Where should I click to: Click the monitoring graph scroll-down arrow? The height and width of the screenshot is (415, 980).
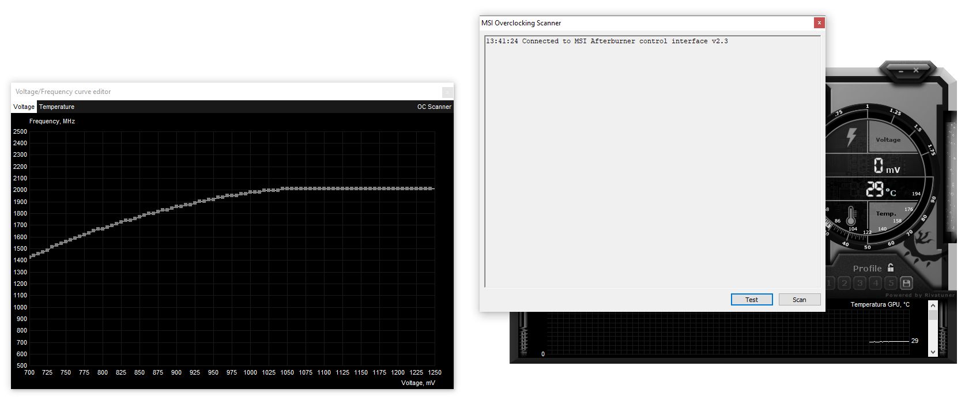tap(933, 352)
